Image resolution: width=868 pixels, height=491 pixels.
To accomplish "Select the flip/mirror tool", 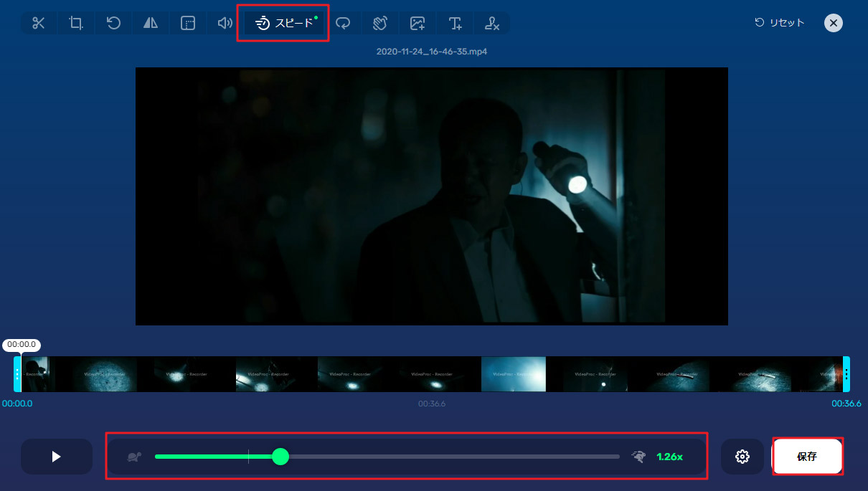I will click(x=151, y=23).
